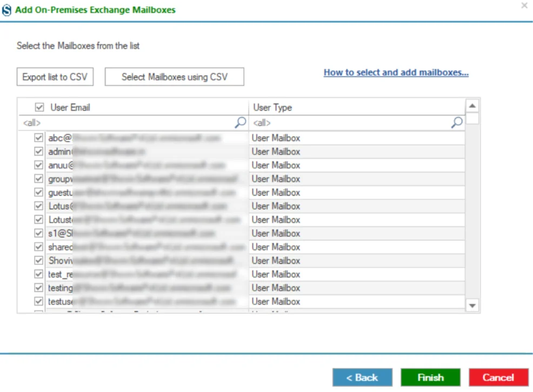Uncheck the abc@ mailbox checkbox
This screenshot has height=392, width=533.
39,138
